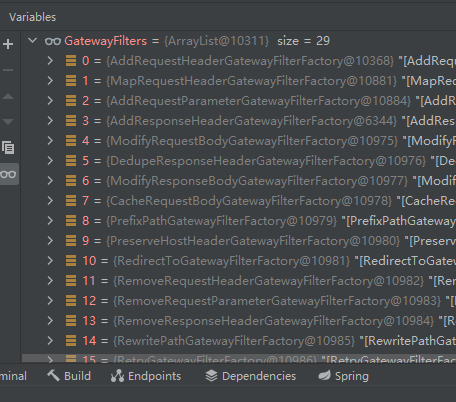This screenshot has width=456, height=402.
Task: Open the Terminal tool window tab
Action: [13, 376]
